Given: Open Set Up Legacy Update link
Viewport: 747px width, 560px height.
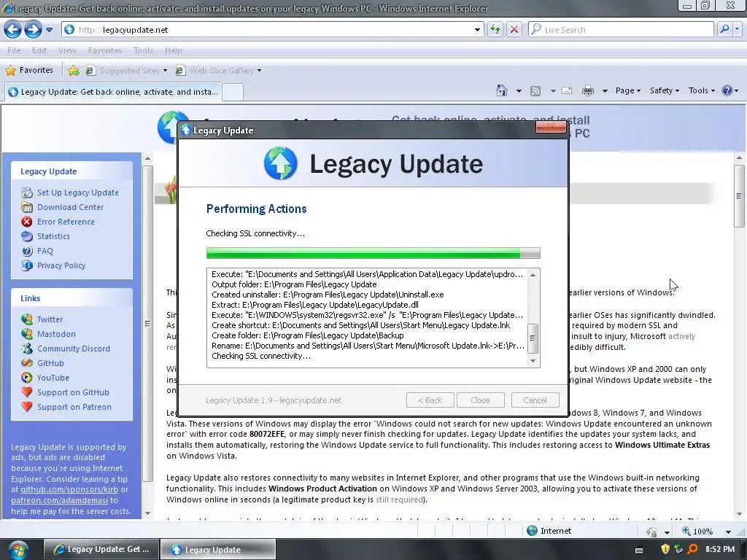Looking at the screenshot, I should coord(78,192).
